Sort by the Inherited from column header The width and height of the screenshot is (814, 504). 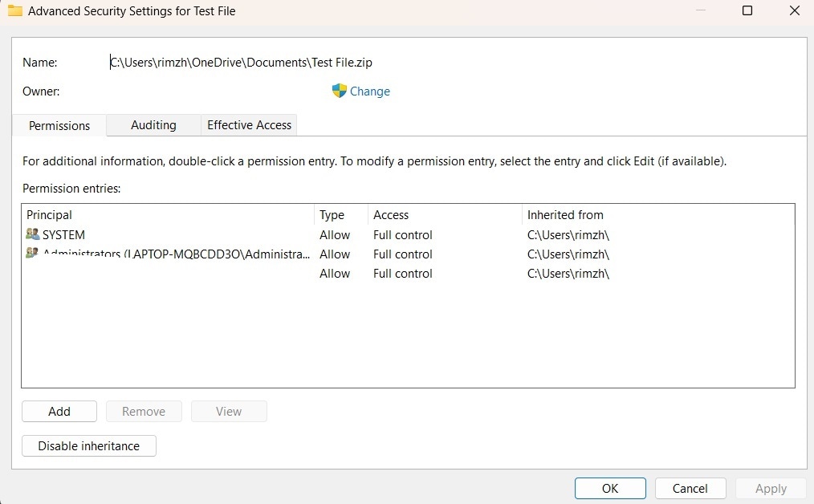point(565,215)
